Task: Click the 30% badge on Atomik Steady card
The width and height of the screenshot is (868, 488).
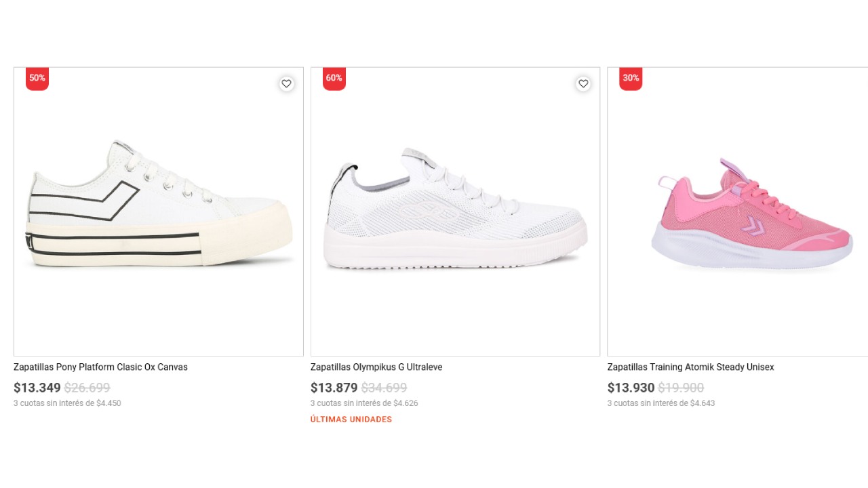Action: [630, 78]
